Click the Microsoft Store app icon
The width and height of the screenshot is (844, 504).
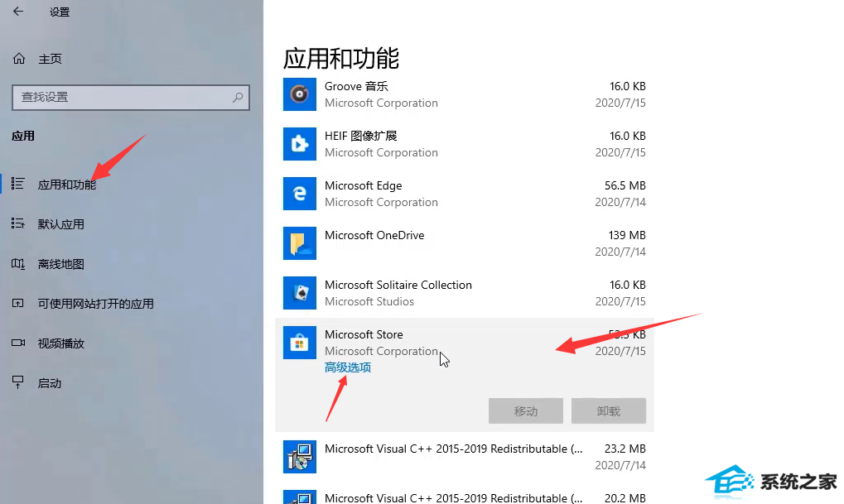tap(300, 343)
